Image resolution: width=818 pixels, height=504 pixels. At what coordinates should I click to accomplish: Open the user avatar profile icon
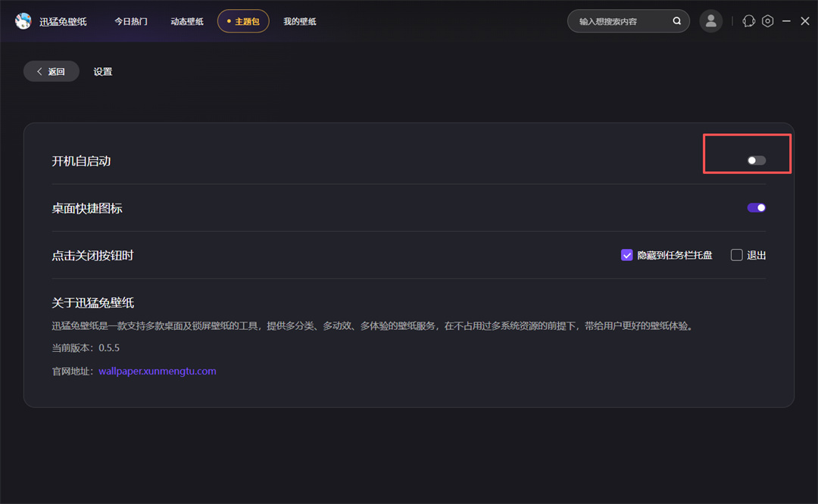click(710, 21)
